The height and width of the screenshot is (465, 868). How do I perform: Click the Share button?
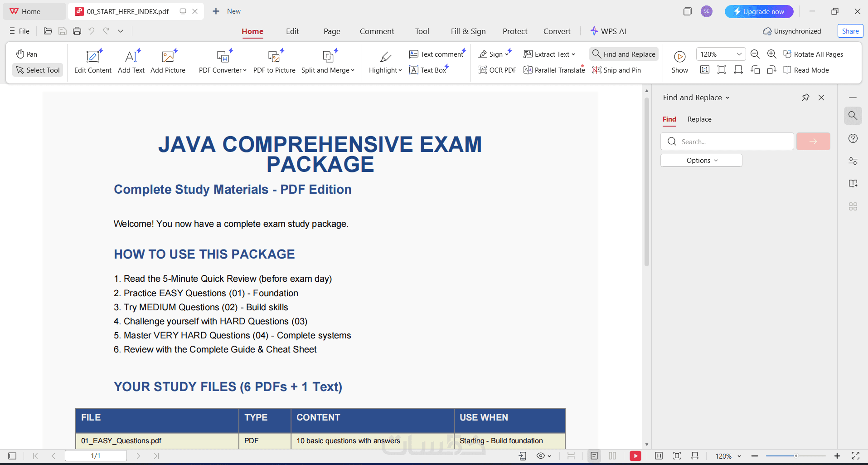pyautogui.click(x=850, y=31)
